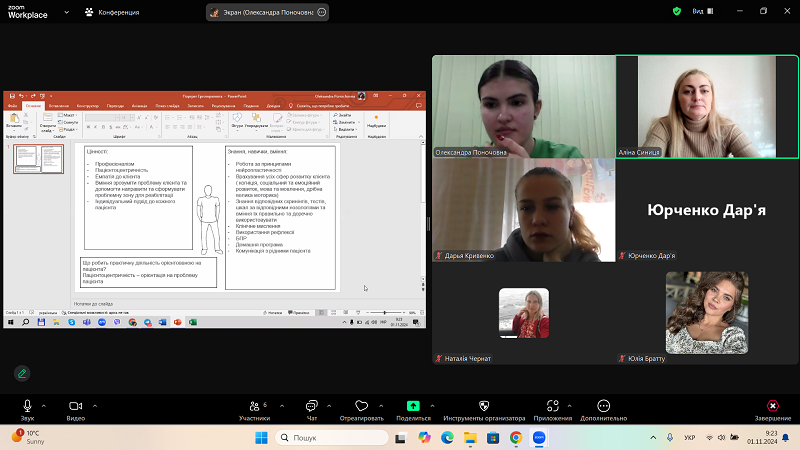The height and width of the screenshot is (450, 800).
Task: Open the volume speaker icon in system tray
Action: click(x=721, y=438)
